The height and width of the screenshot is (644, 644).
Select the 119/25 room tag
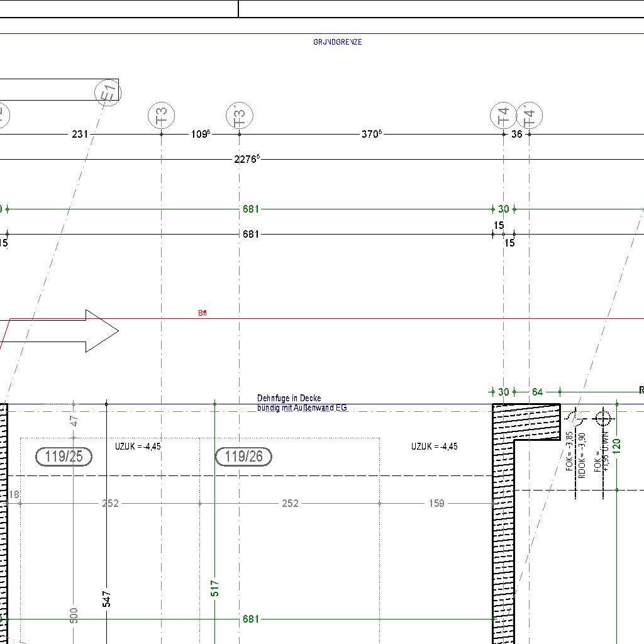64,457
